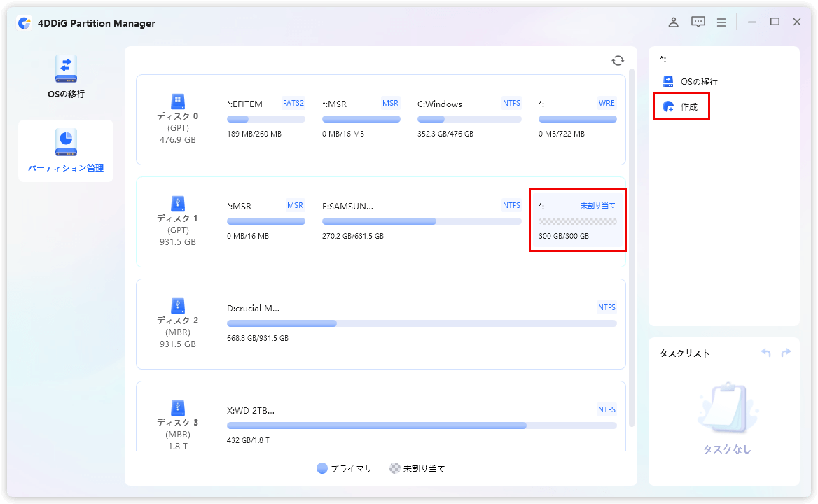The height and width of the screenshot is (504, 818).
Task: Select the *:EFITEM partition label
Action: [244, 104]
